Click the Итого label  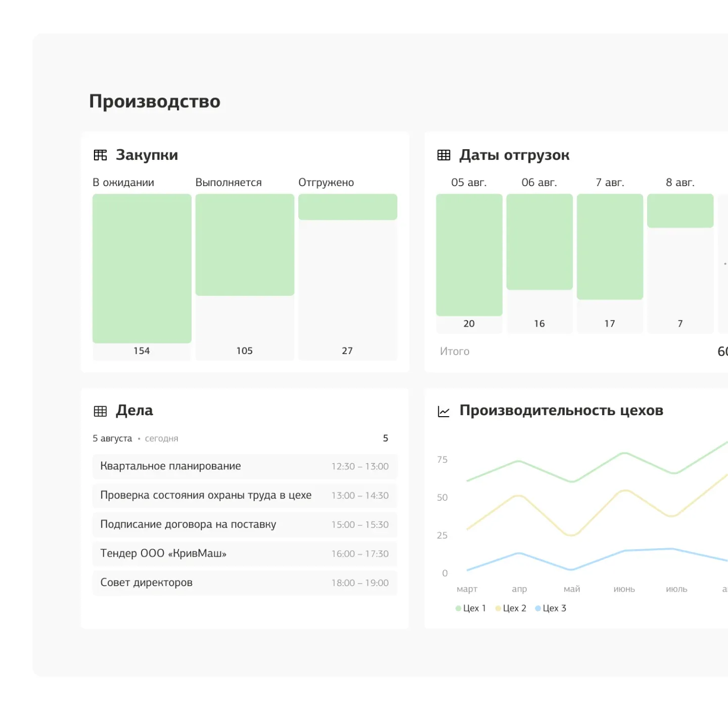(x=454, y=351)
